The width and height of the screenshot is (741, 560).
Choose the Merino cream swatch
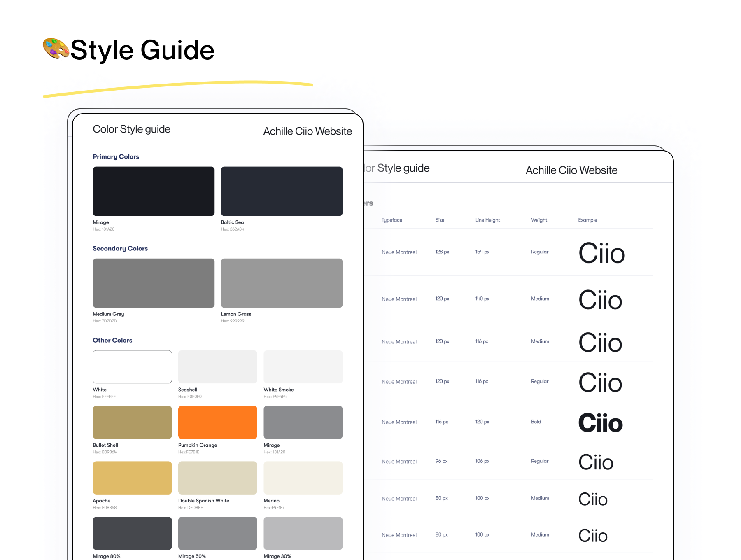303,478
